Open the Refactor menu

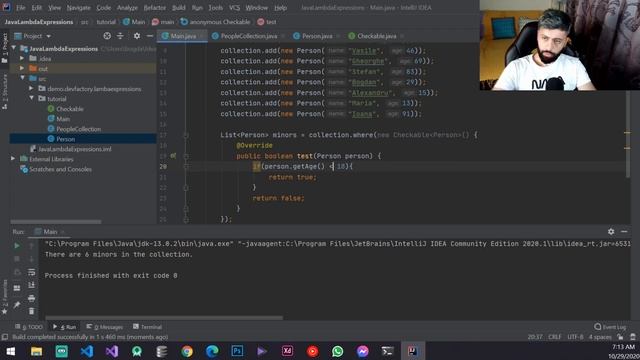pyautogui.click(x=155, y=8)
